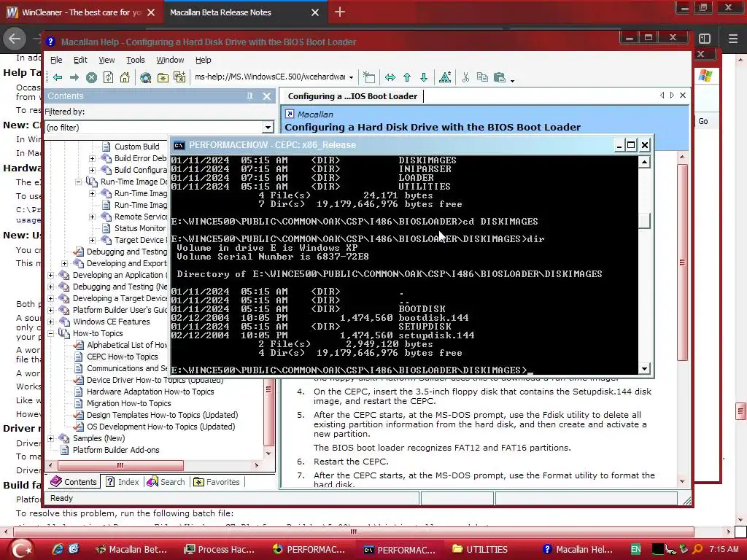Open Process Hacker taskbar button
747x560 pixels.
220,550
